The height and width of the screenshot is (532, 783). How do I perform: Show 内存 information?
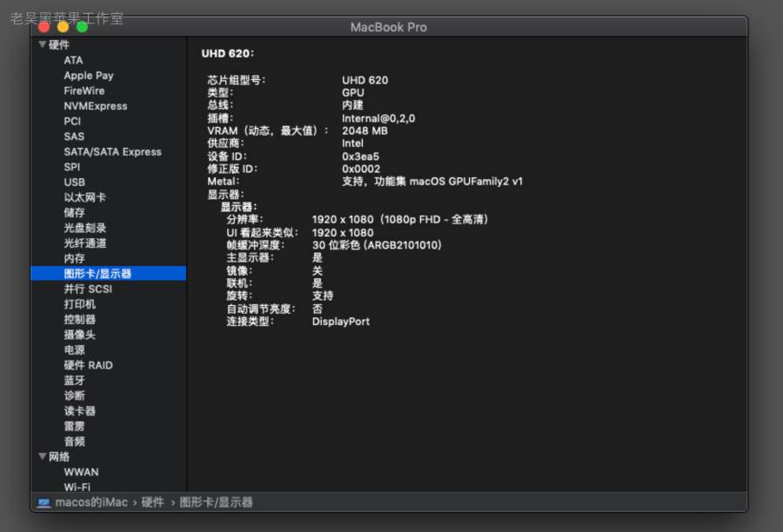point(74,258)
